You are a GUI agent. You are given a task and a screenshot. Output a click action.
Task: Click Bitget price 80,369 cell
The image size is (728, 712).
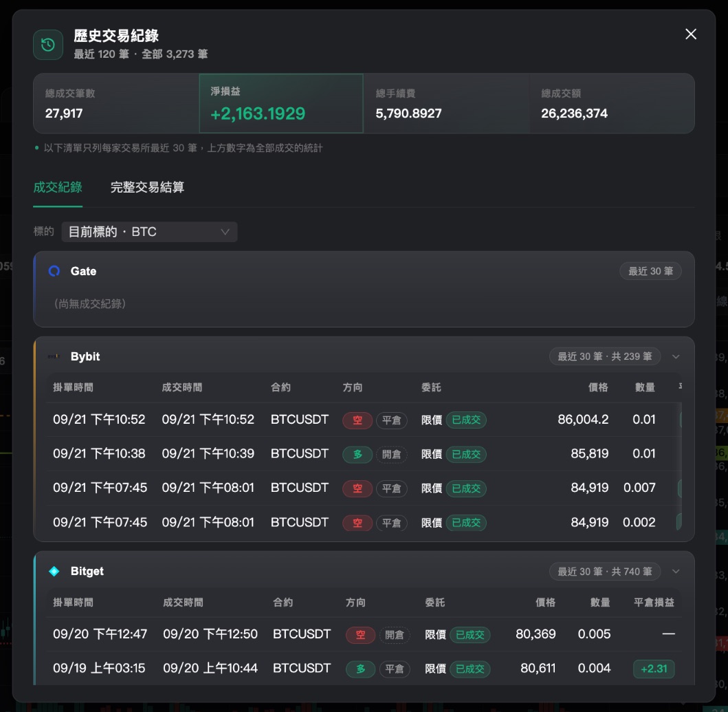536,634
